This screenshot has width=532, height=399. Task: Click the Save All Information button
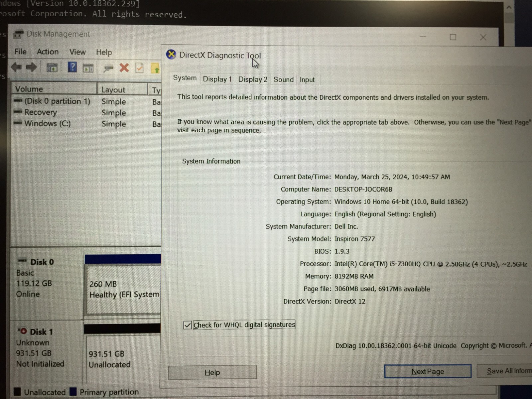(x=505, y=371)
